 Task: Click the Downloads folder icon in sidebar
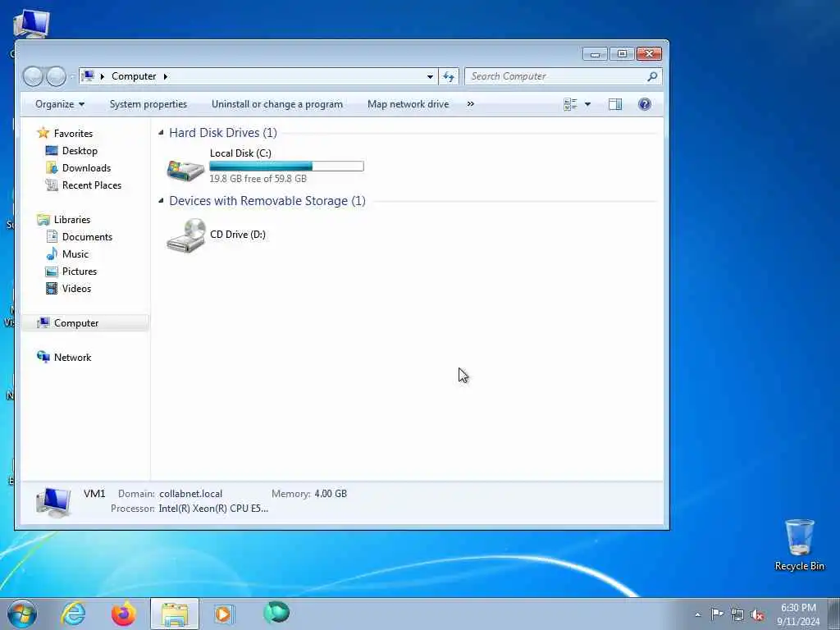point(52,167)
